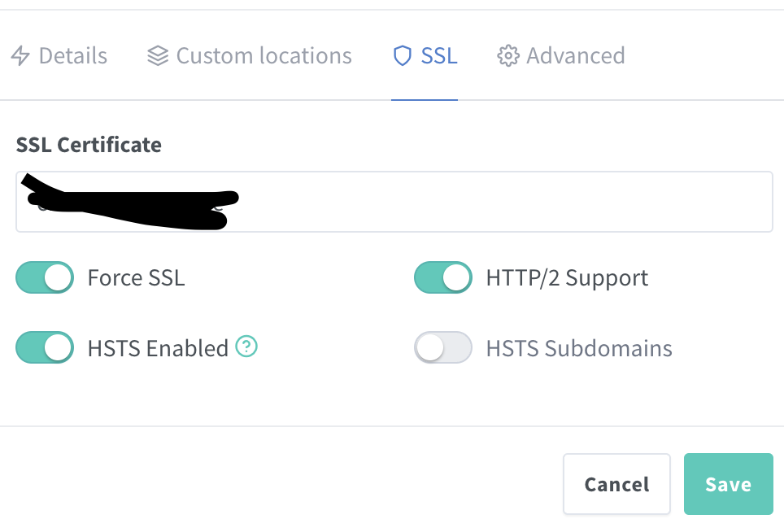The width and height of the screenshot is (784, 532).
Task: Click the HSTS Enabled label text
Action: click(x=158, y=348)
